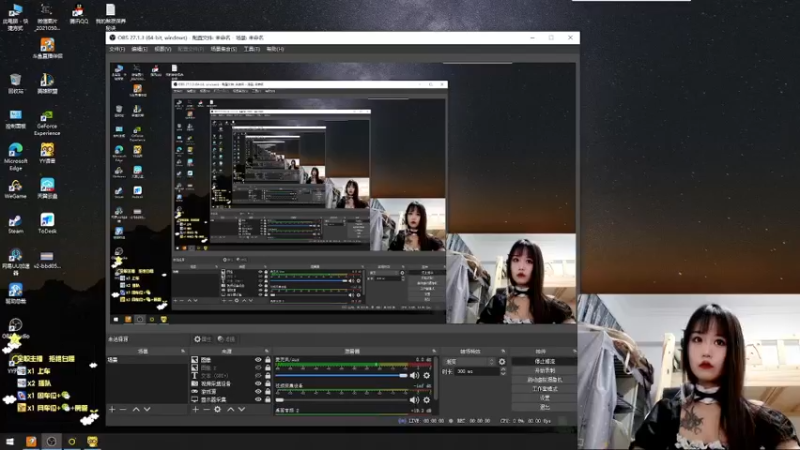The width and height of the screenshot is (800, 450).
Task: Remove the selected scene with minus icon
Action: point(123,409)
